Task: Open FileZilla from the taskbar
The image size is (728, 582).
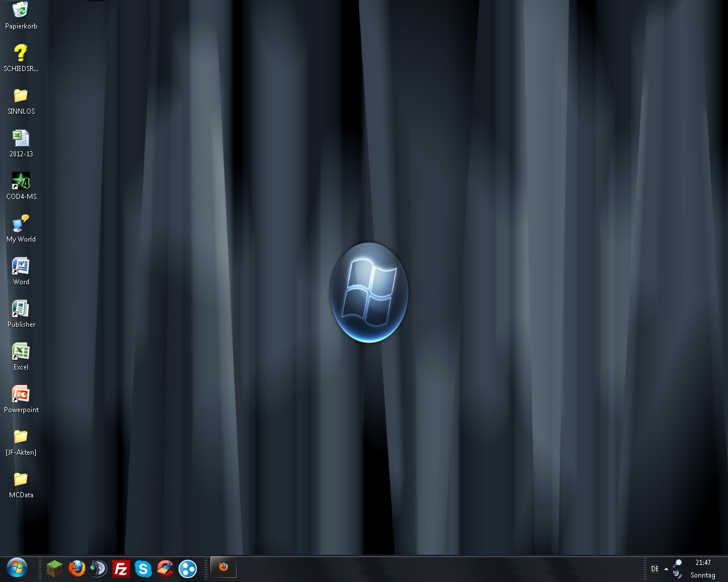Action: point(121,568)
